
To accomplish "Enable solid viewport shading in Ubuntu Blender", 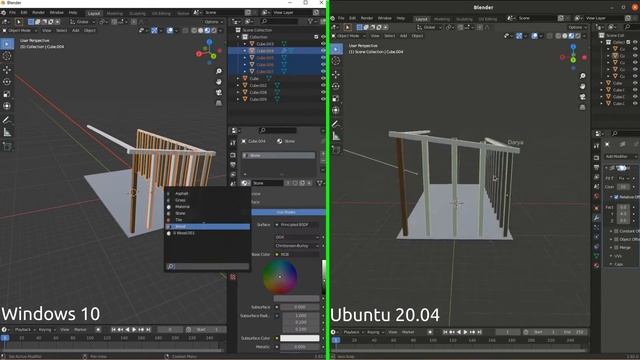I will click(x=565, y=36).
